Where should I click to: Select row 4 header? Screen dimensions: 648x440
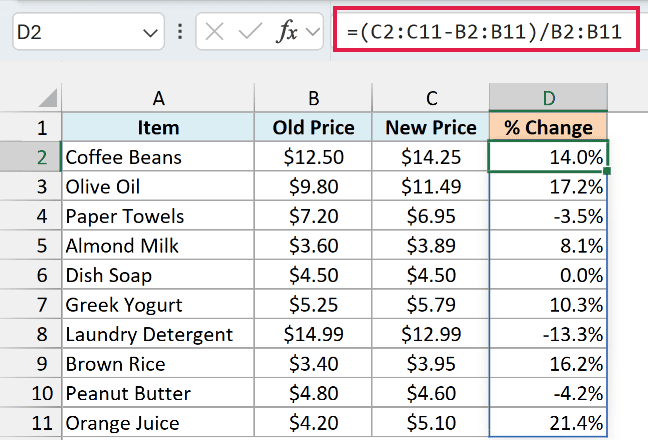[x=31, y=216]
